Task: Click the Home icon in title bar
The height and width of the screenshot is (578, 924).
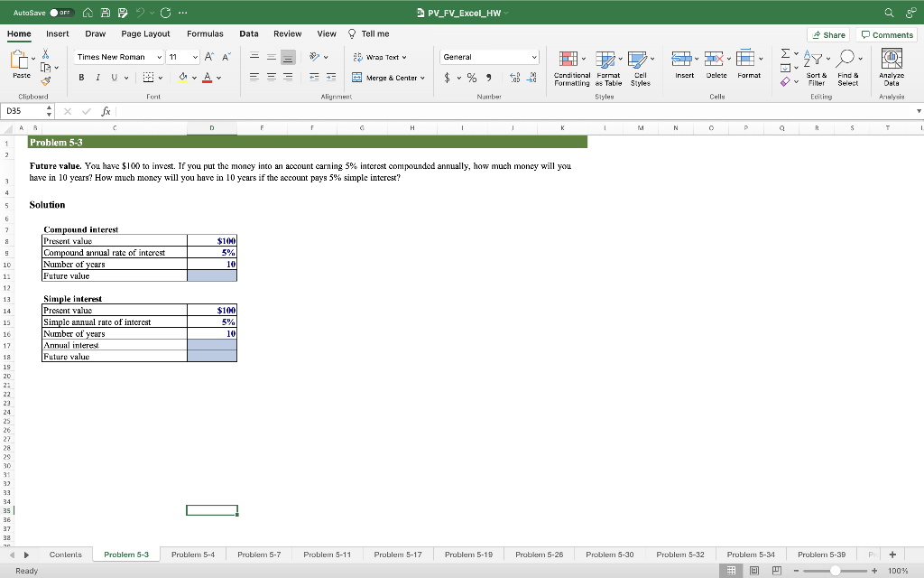Action: click(88, 13)
